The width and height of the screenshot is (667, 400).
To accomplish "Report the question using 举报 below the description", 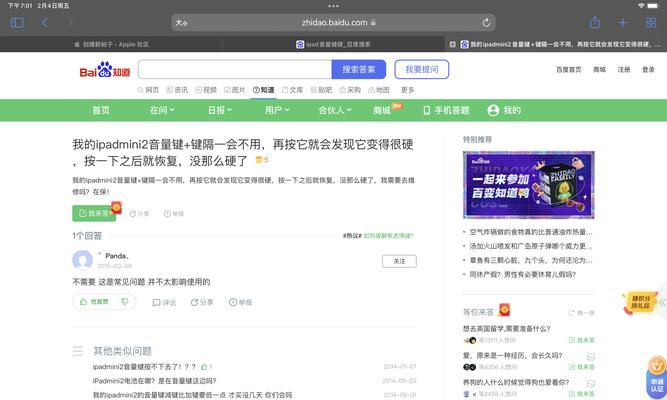I will pos(174,214).
